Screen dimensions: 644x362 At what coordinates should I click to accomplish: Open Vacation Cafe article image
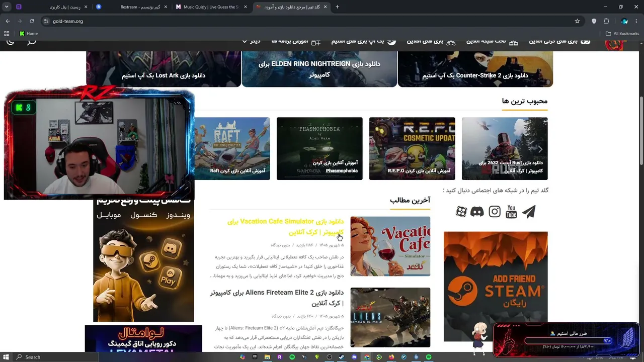click(390, 246)
